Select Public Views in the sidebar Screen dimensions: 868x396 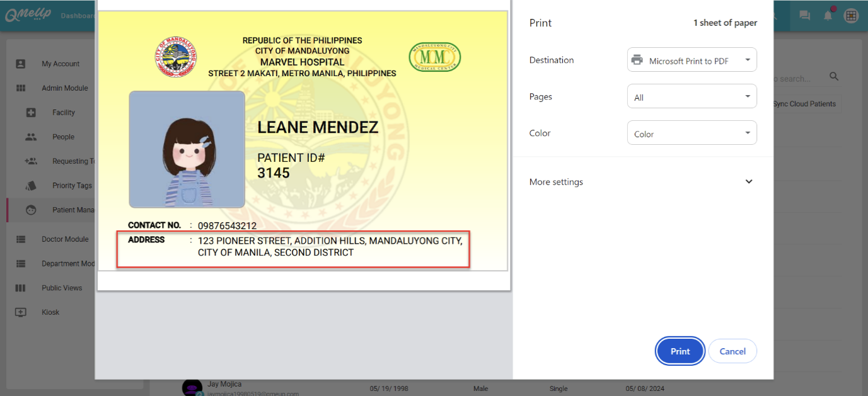tap(62, 288)
